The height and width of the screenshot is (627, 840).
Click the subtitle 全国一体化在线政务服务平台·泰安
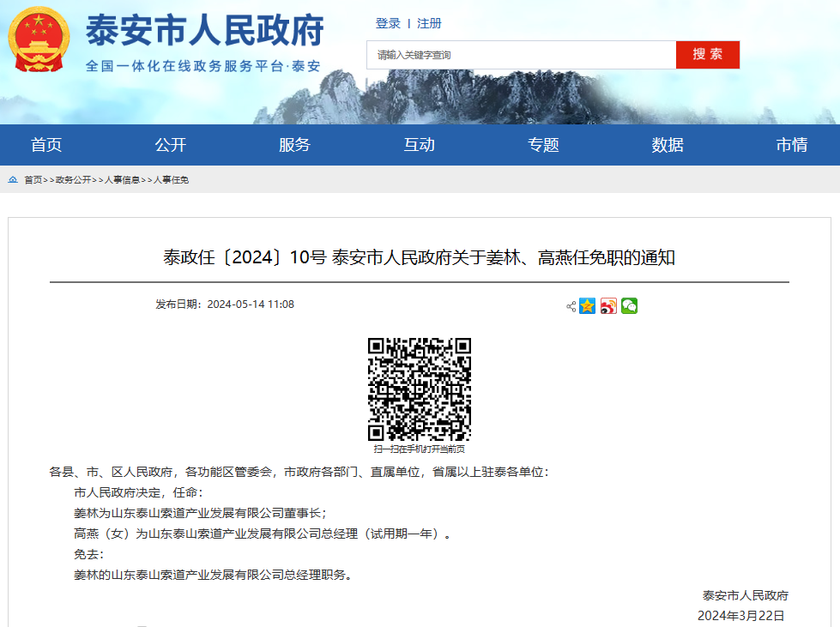(x=203, y=66)
